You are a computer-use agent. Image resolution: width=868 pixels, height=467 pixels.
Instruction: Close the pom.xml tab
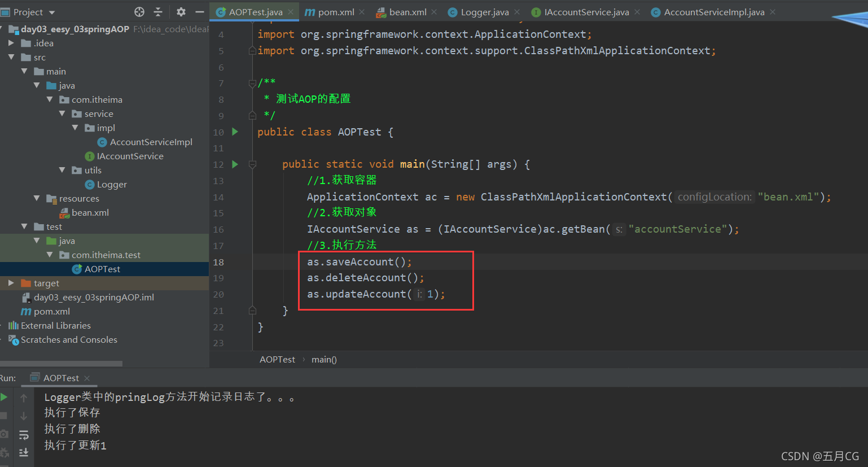[362, 12]
